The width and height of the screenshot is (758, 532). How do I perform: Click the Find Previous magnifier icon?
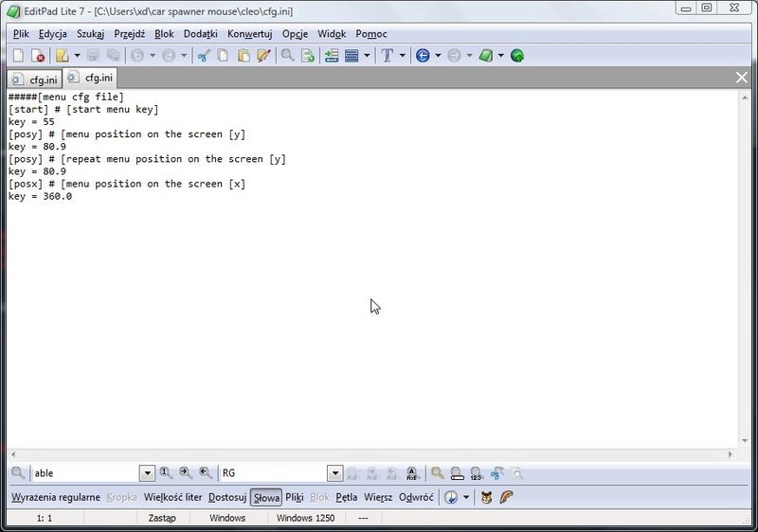pos(206,473)
